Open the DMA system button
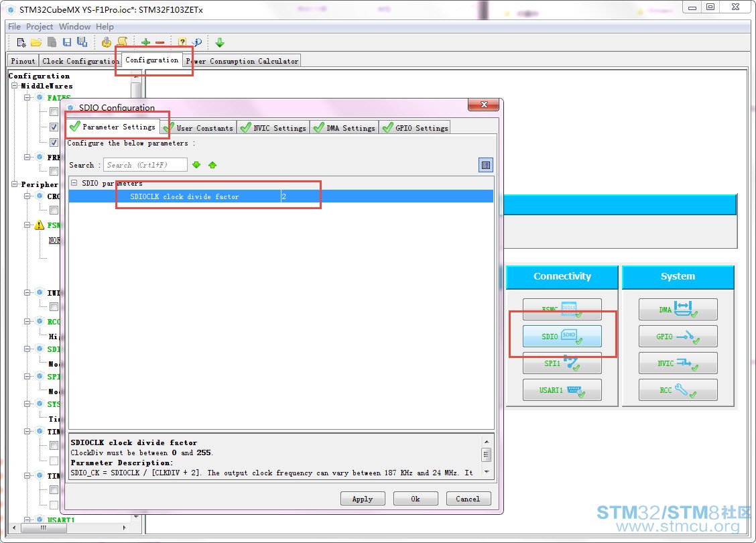Viewport: 756px width, 543px height. pyautogui.click(x=678, y=309)
